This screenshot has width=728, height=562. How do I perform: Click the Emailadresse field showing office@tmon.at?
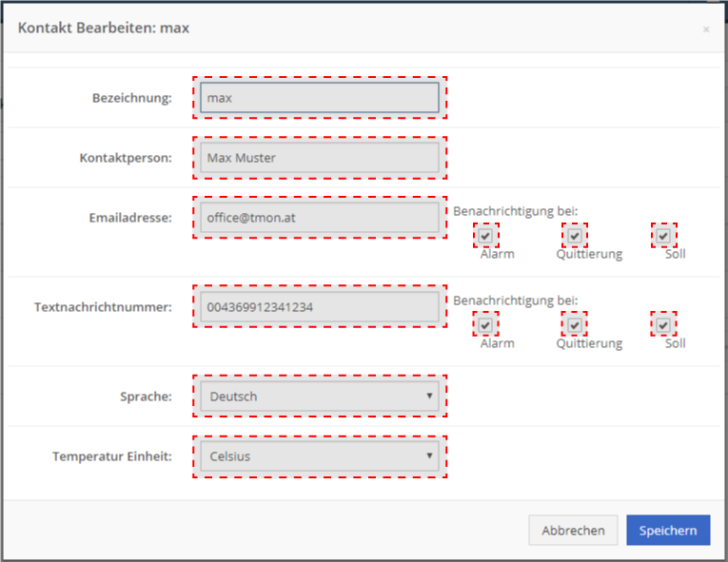click(x=320, y=218)
